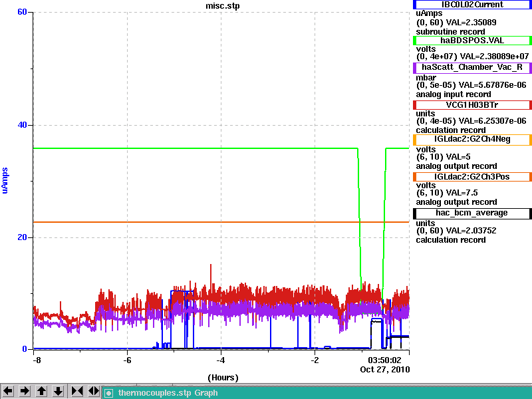
Task: Click the zoom-in time axis bowtie icon
Action: [x=77, y=391]
